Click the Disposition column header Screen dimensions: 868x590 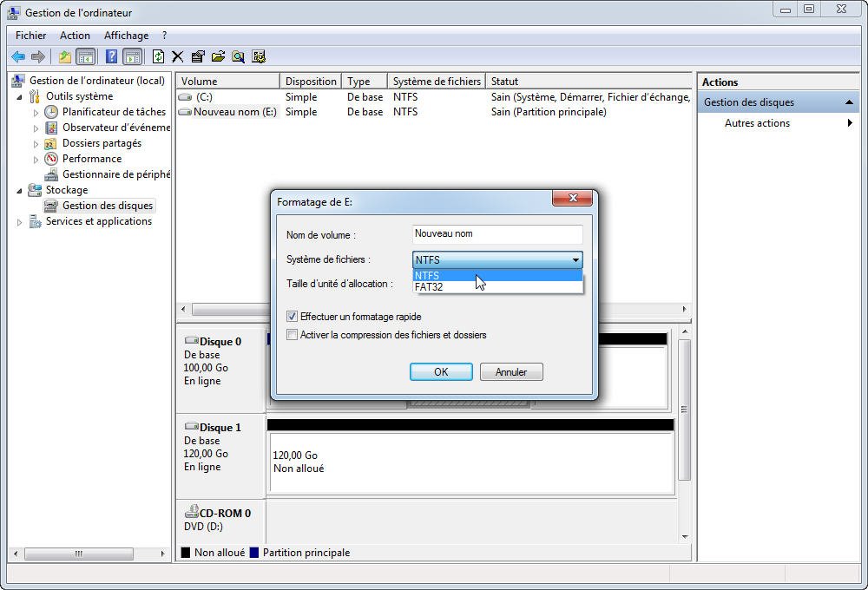pos(311,82)
